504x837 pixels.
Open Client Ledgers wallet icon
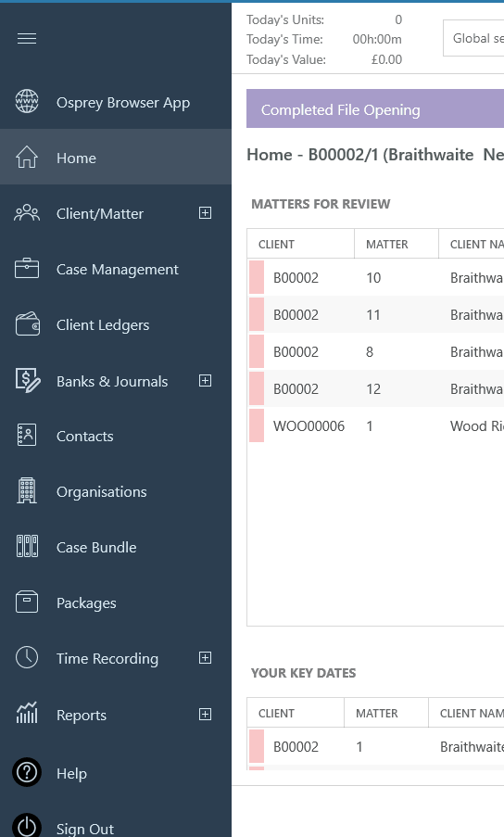point(27,324)
